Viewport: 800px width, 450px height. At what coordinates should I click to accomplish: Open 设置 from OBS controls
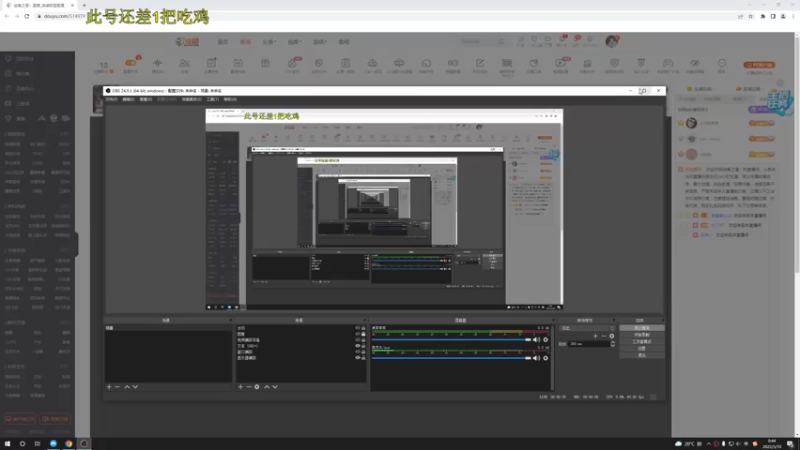pos(642,348)
